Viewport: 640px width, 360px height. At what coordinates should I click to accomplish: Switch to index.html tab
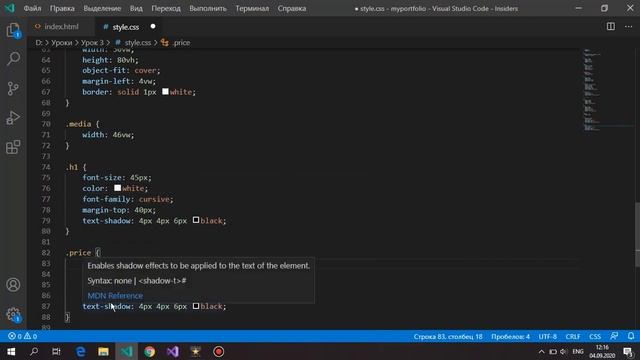(61, 27)
